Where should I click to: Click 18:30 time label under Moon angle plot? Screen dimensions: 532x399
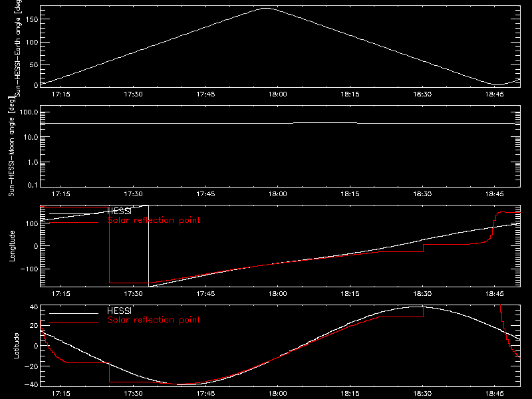pyautogui.click(x=422, y=194)
